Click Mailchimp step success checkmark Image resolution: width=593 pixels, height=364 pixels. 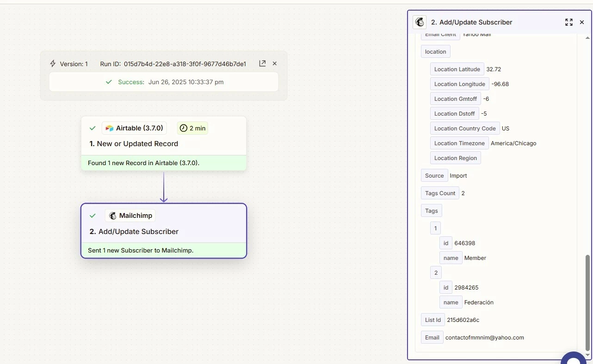[93, 216]
